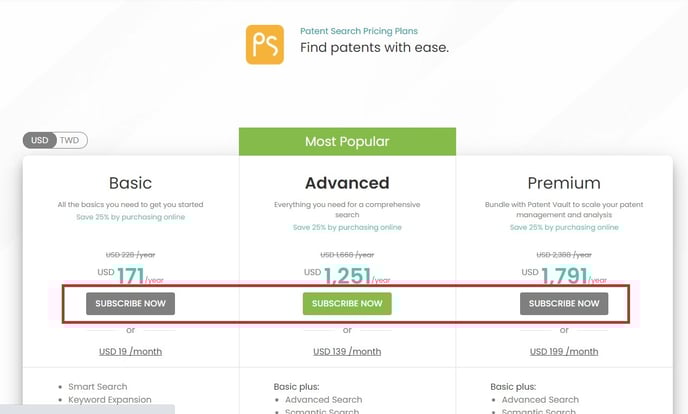The width and height of the screenshot is (688, 414).
Task: Click the Basic plan title
Action: 130,183
